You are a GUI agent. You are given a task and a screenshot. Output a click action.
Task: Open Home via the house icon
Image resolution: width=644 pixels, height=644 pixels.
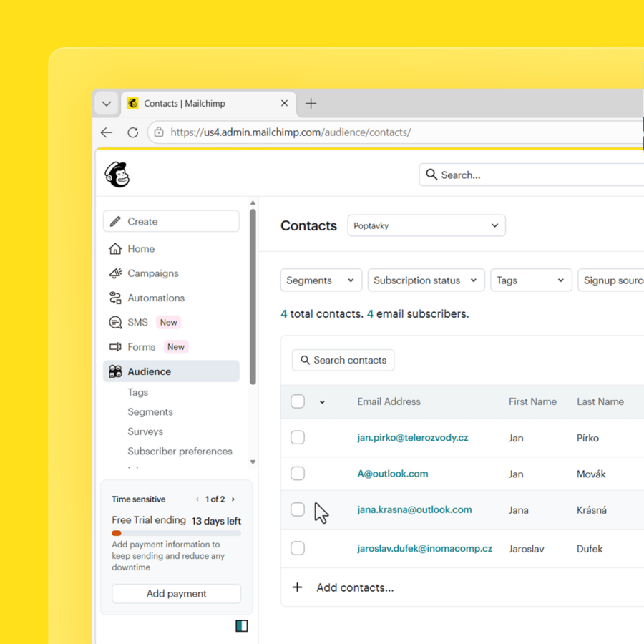pyautogui.click(x=115, y=249)
